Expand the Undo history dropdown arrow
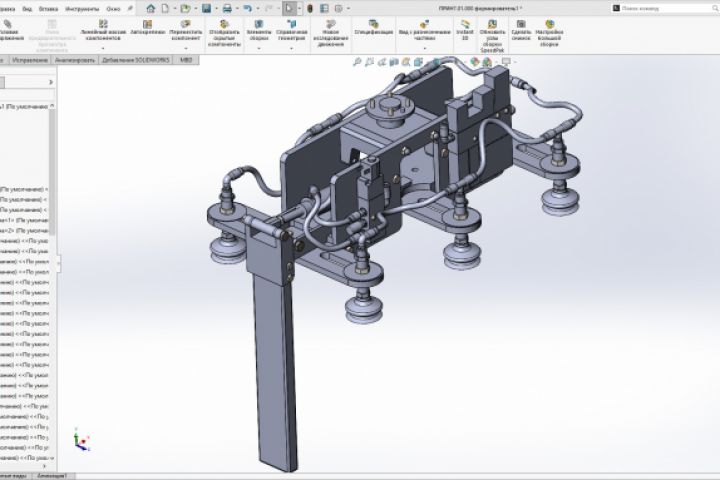 pos(257,8)
